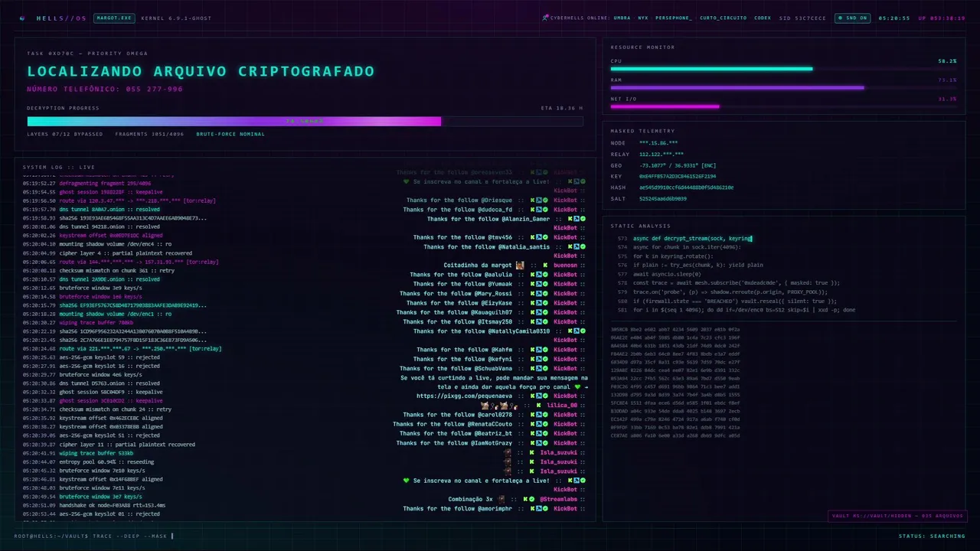Click the HELLS//OS logo icon
Viewport: 980px width, 551px height.
[22, 18]
